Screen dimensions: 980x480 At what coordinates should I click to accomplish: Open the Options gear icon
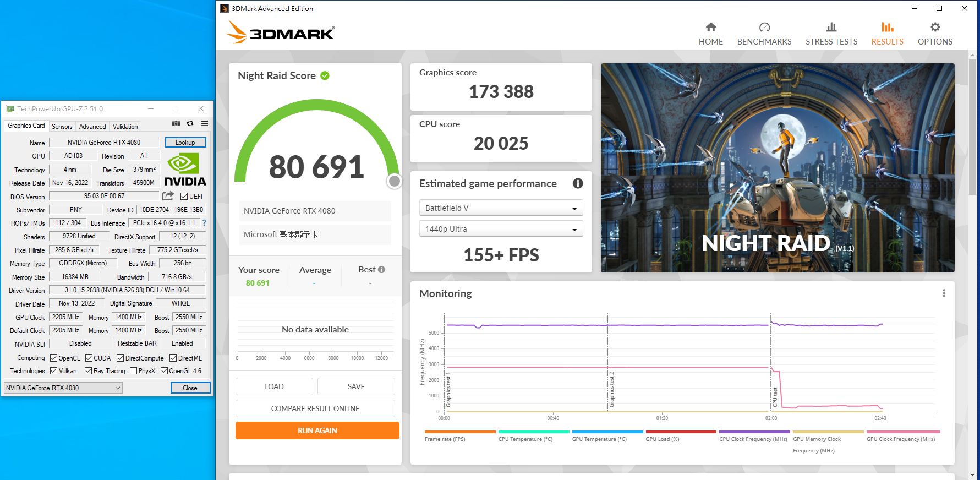click(x=935, y=28)
